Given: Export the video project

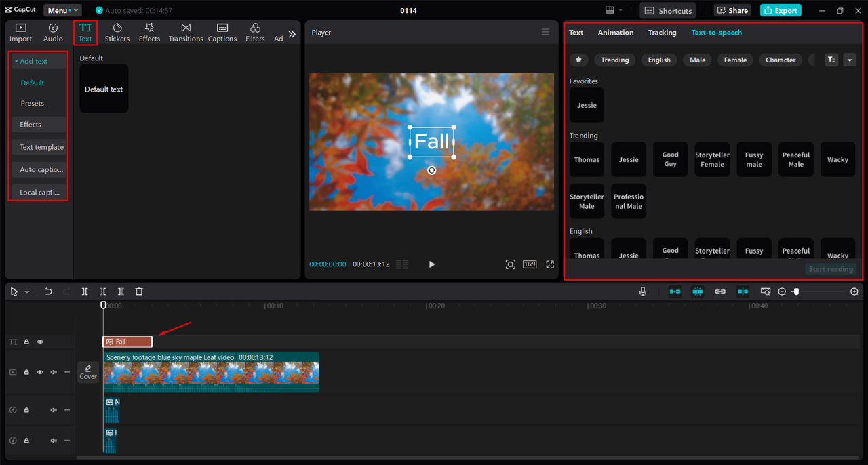Looking at the screenshot, I should click(x=781, y=10).
